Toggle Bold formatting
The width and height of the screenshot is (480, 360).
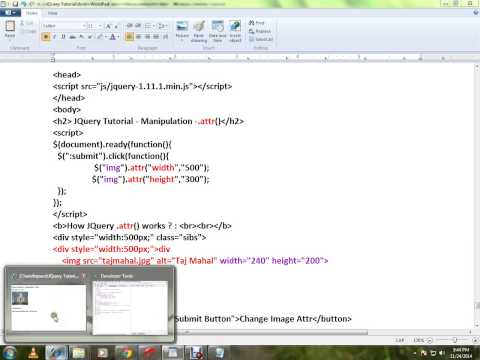pos(46,37)
